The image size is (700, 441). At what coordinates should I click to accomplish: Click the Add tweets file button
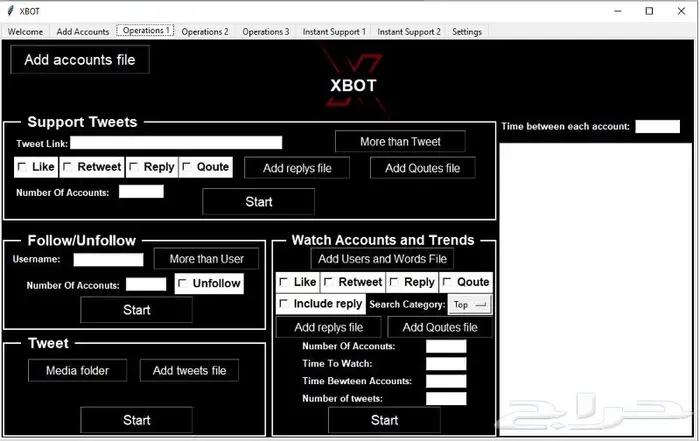click(x=189, y=370)
